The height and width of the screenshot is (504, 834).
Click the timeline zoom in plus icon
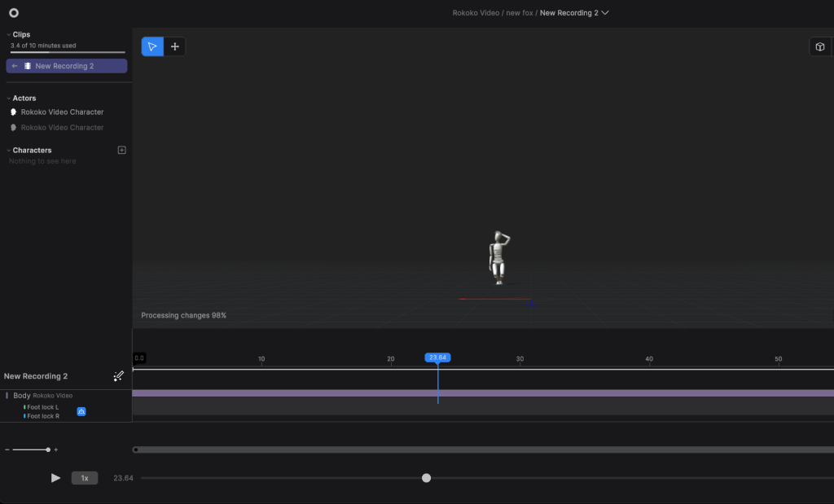coord(56,449)
